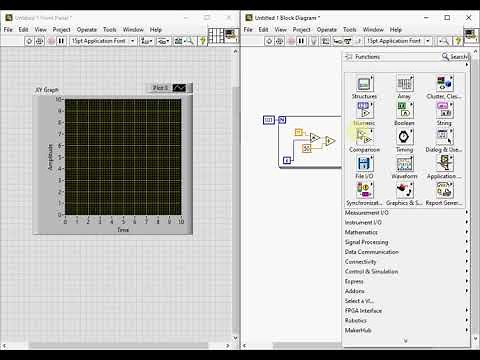
Task: Click Search button in Functions palette
Action: point(455,57)
